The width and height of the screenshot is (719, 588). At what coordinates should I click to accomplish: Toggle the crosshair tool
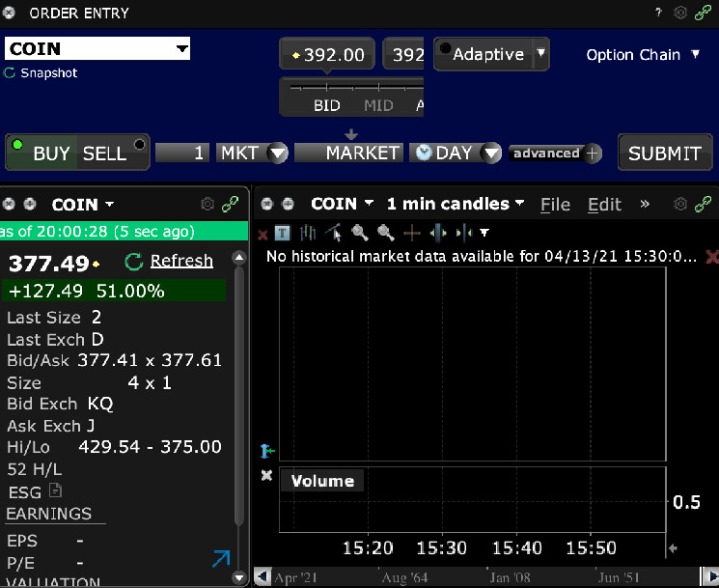point(412,233)
